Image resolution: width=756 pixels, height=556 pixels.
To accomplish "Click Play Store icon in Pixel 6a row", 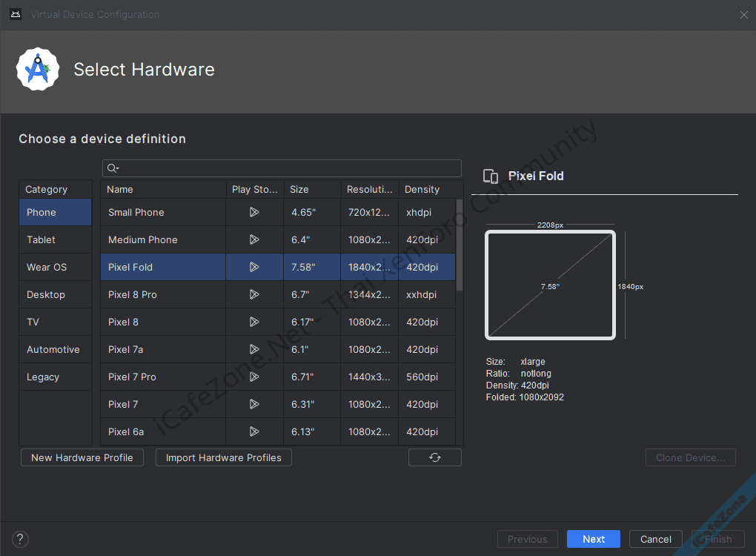I will click(x=254, y=431).
